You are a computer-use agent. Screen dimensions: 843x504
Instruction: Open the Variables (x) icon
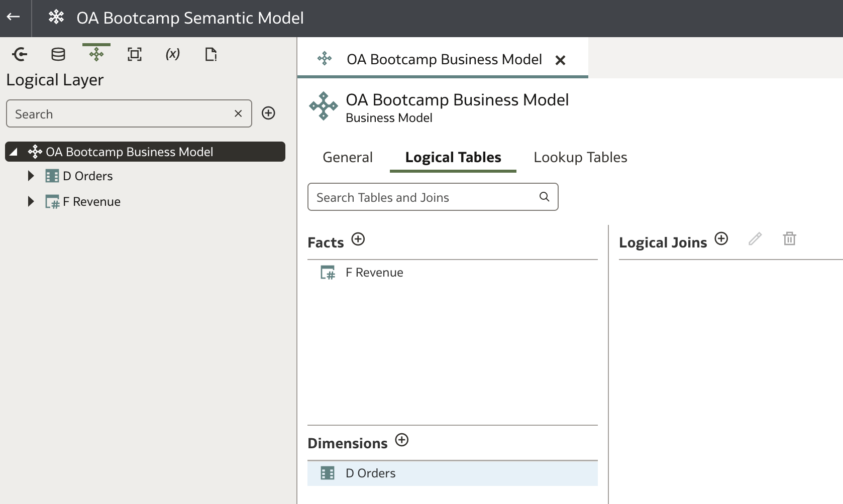point(173,54)
